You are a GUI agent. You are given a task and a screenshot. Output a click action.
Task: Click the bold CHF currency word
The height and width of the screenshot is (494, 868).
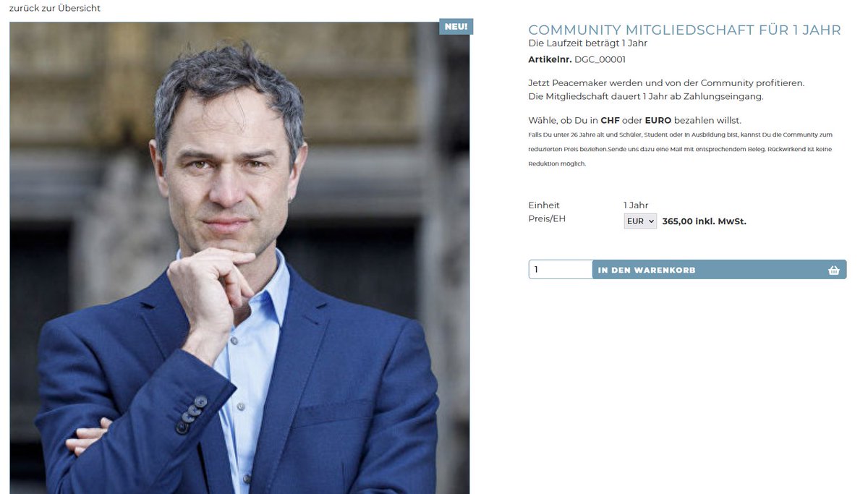click(610, 120)
